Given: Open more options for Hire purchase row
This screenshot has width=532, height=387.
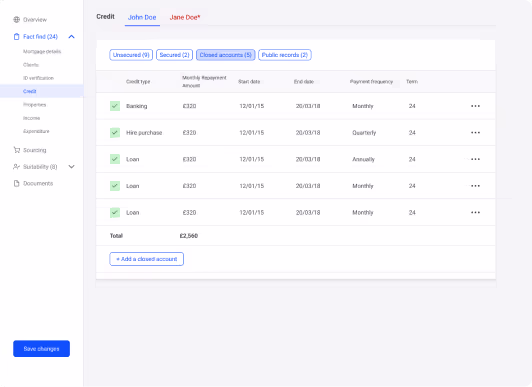Looking at the screenshot, I should click(x=475, y=133).
